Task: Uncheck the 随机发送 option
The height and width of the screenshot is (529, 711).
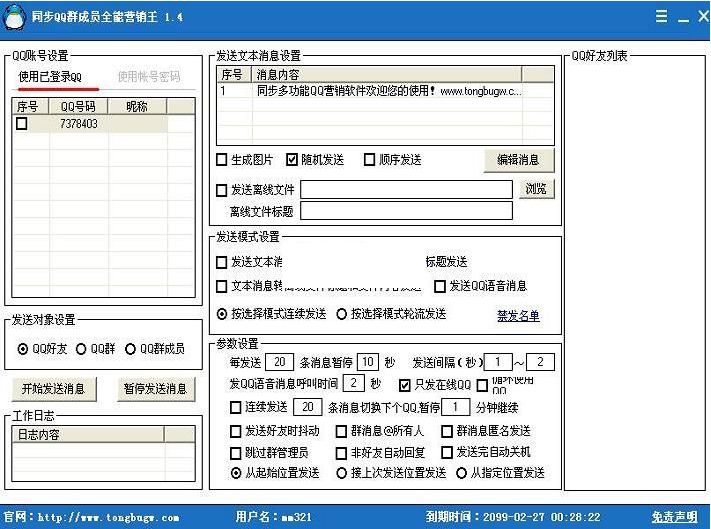Action: pyautogui.click(x=292, y=160)
